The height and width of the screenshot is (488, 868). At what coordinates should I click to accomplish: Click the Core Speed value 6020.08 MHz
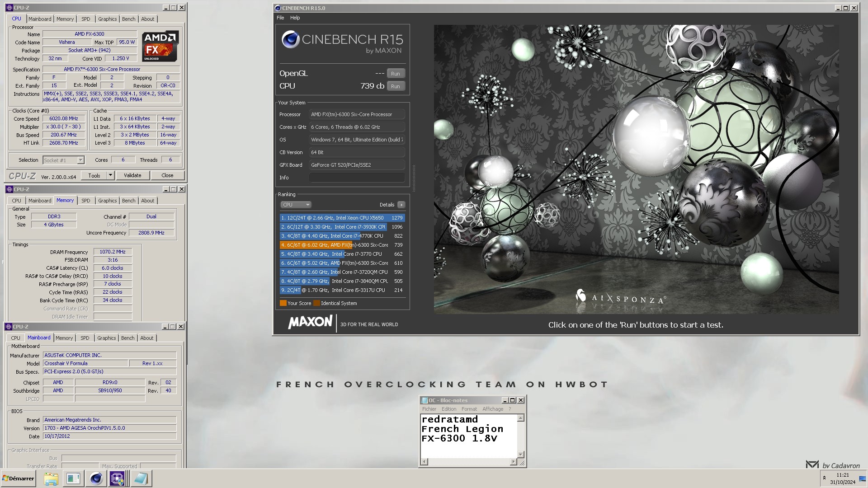pos(64,119)
